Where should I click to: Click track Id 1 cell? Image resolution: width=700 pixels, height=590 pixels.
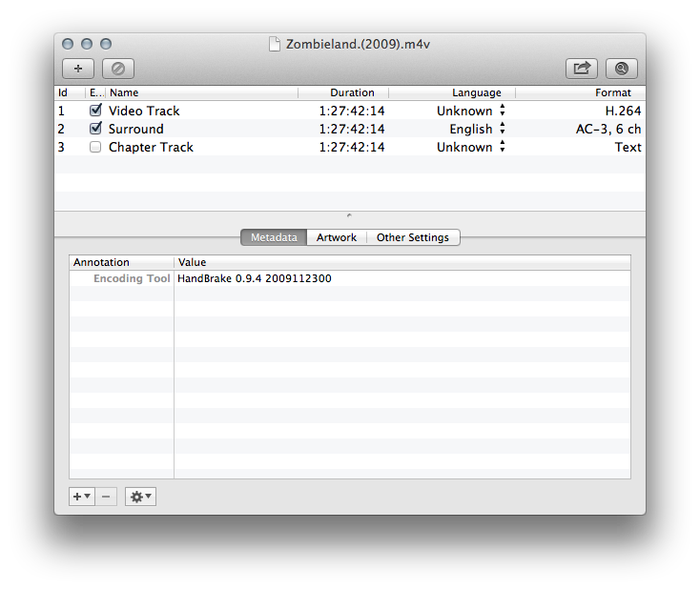[61, 111]
